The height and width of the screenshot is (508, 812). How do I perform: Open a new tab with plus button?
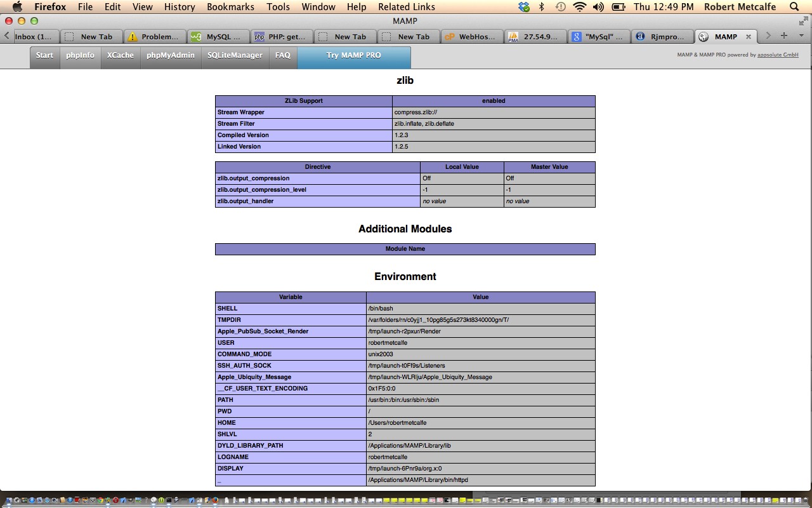(784, 36)
